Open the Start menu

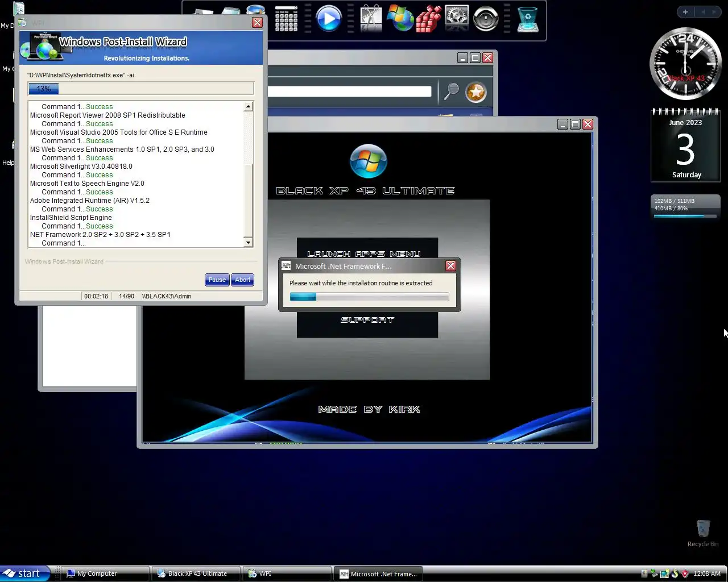25,573
